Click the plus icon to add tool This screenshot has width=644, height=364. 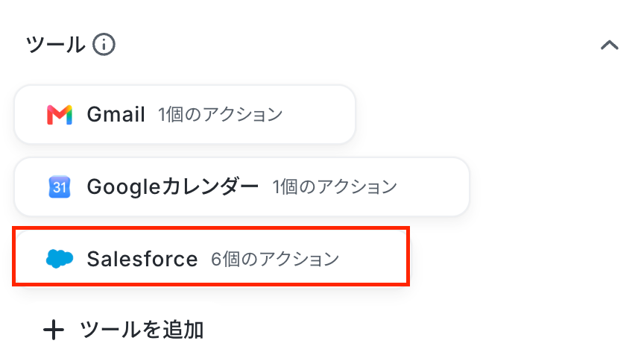click(54, 330)
